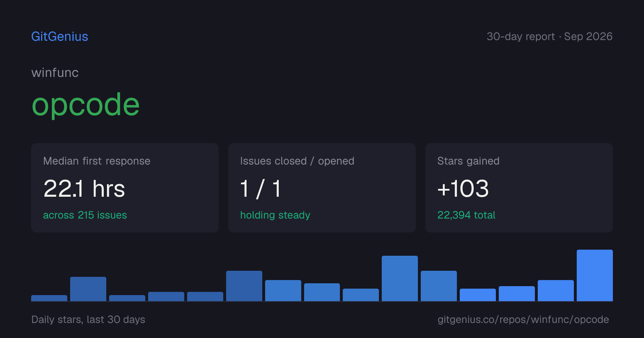Click the second-to-last chart bar
The width and height of the screenshot is (644, 338).
click(556, 290)
